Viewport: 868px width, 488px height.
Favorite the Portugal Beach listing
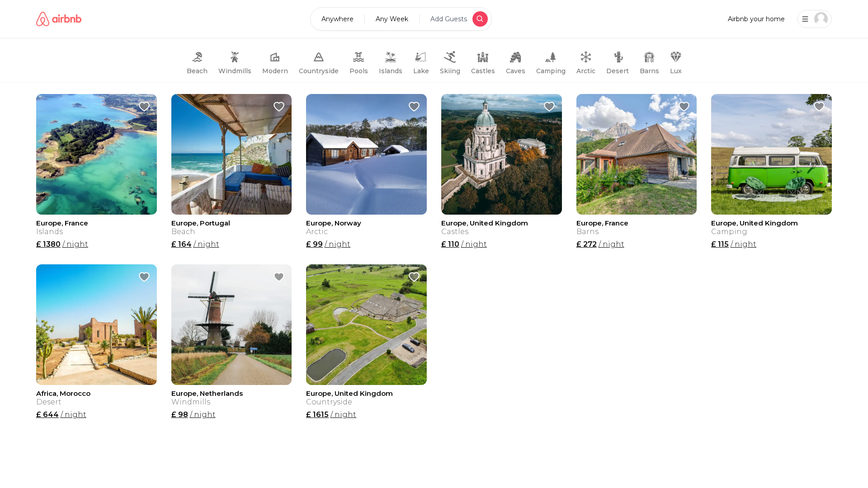pyautogui.click(x=279, y=107)
